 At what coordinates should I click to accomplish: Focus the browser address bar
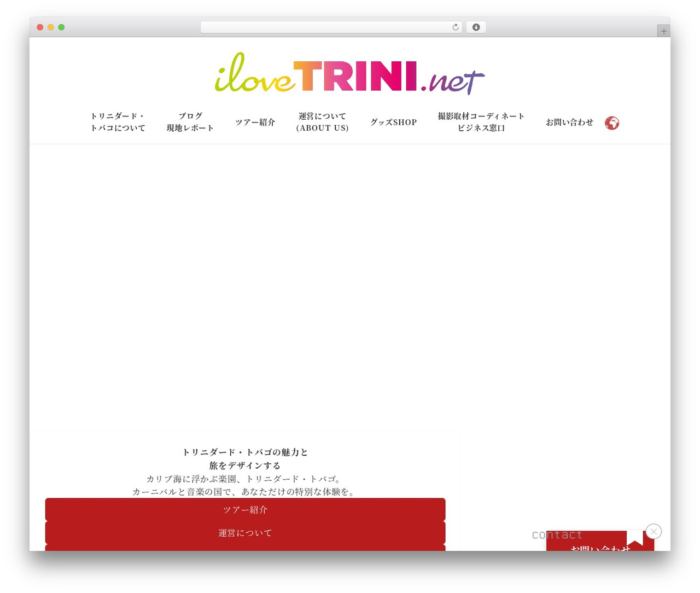tap(331, 27)
